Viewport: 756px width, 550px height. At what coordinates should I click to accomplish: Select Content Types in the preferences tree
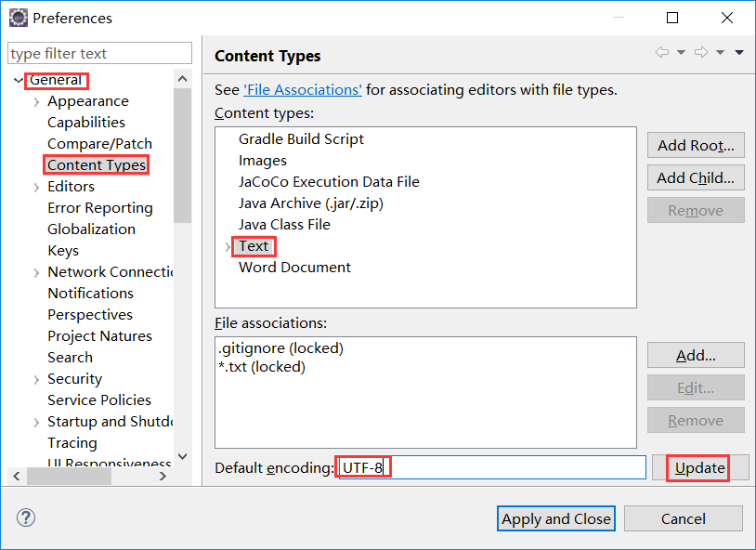tap(97, 164)
